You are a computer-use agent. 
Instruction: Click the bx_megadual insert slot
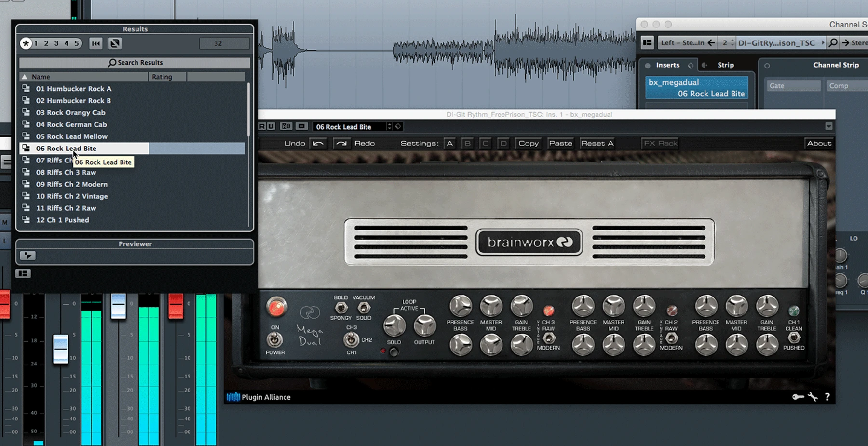coord(697,88)
